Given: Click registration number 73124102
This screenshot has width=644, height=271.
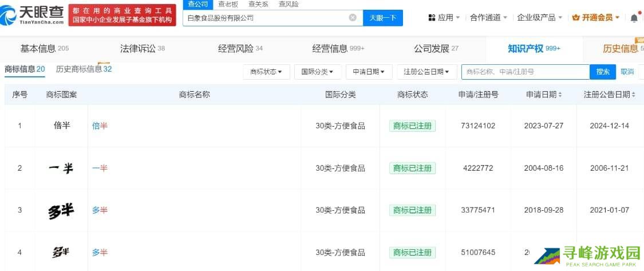Looking at the screenshot, I should [x=478, y=126].
